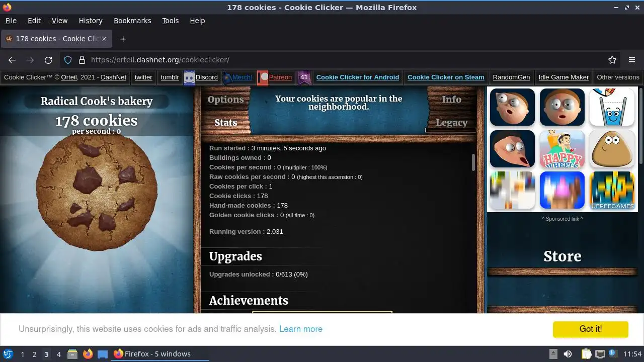Click the Legacy progress bar

(451, 130)
